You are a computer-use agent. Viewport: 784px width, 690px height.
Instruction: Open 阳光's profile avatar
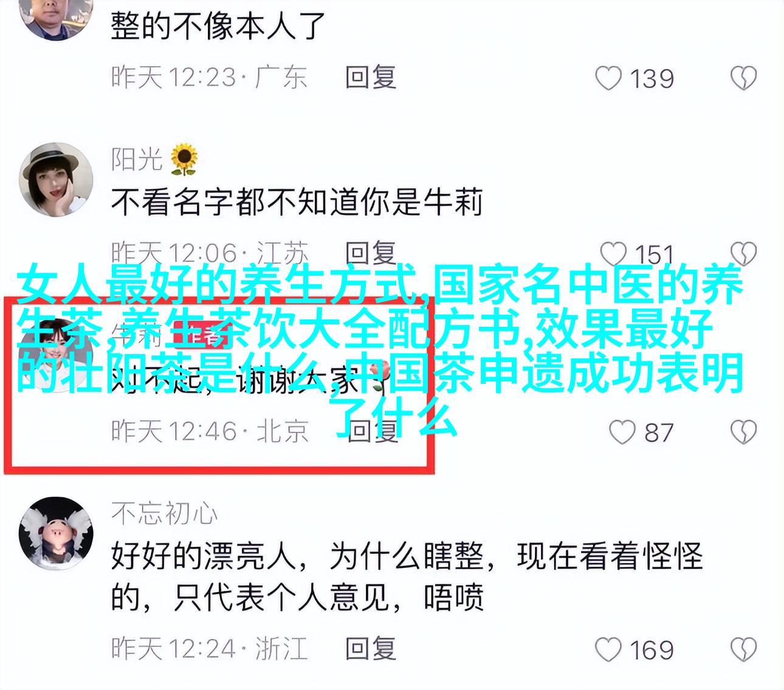pyautogui.click(x=56, y=180)
